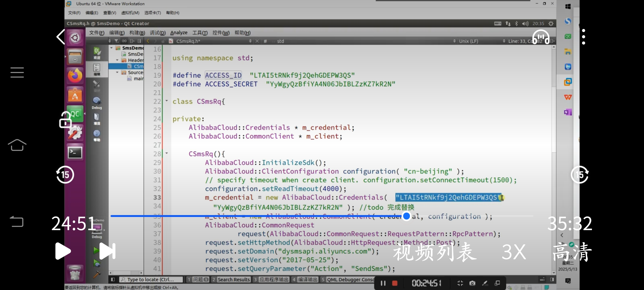Screen dimensions: 644x290
Task: Open the 视频列表 video list
Action: [435, 252]
